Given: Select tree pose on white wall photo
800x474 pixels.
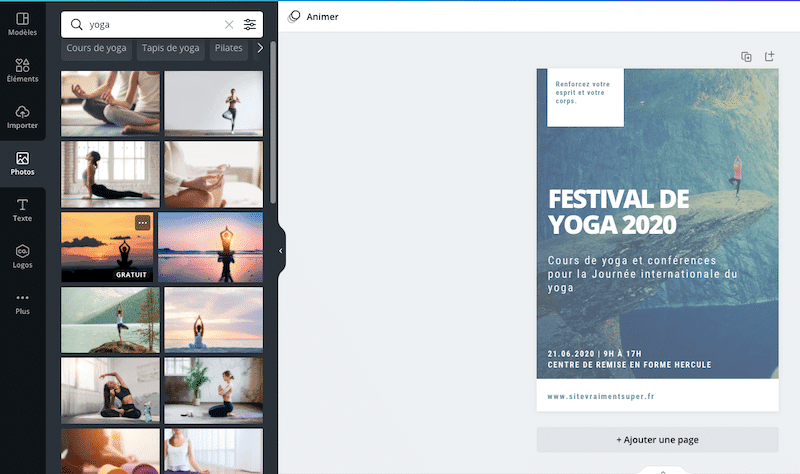Looking at the screenshot, I should point(214,104).
